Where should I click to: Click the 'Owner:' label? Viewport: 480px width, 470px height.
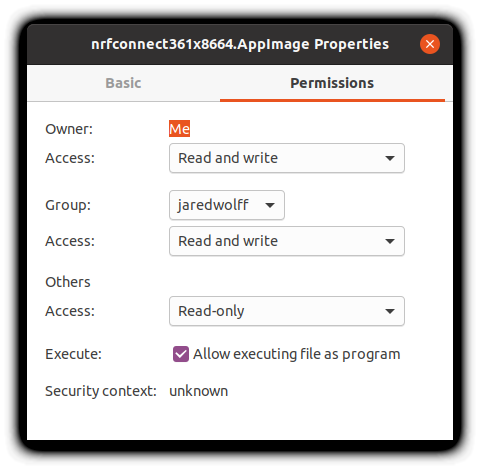(69, 129)
